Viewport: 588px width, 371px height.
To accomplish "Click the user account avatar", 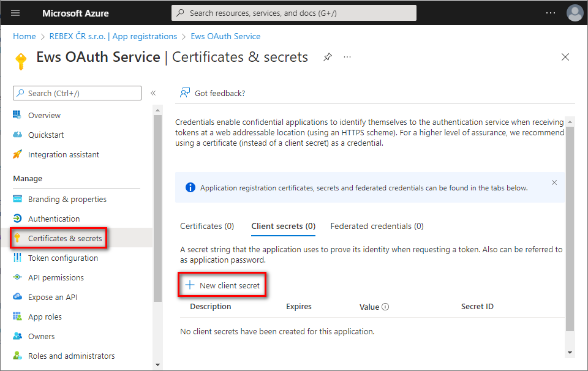I will coord(575,13).
